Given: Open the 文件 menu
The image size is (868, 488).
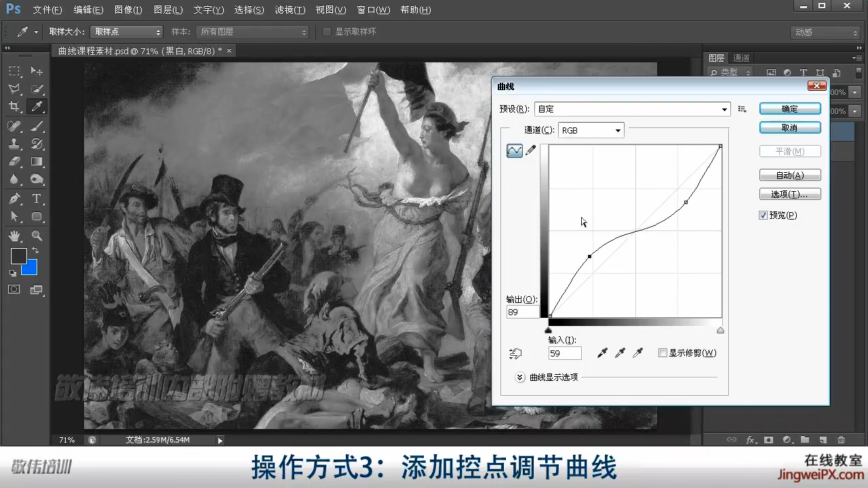Looking at the screenshot, I should [47, 10].
